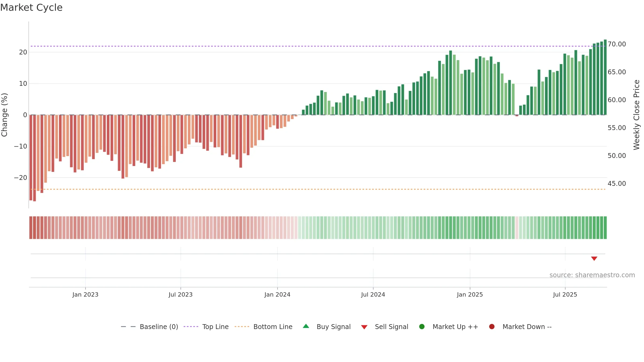Image resolution: width=644 pixels, height=362 pixels.
Task: Click the Buy Signal green triangle icon
Action: 306,326
